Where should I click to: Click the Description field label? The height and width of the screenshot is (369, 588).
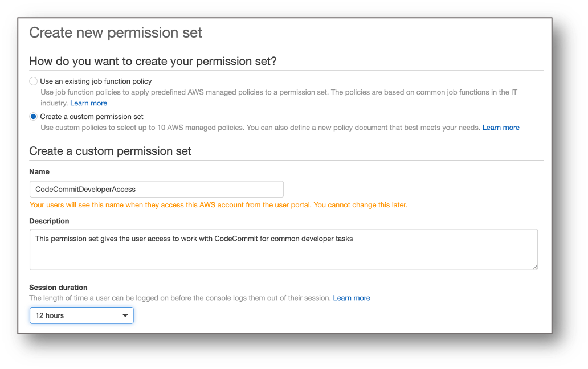pyautogui.click(x=48, y=220)
